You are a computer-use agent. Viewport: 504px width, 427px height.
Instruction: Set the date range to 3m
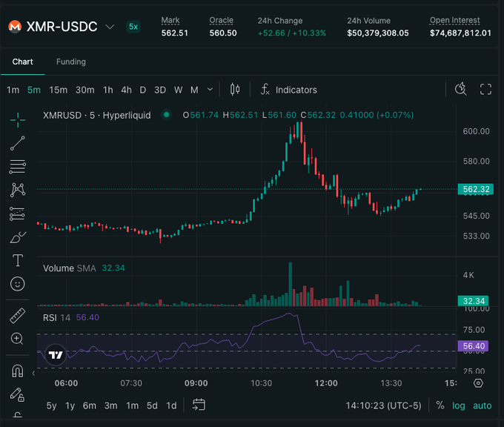[x=110, y=406]
